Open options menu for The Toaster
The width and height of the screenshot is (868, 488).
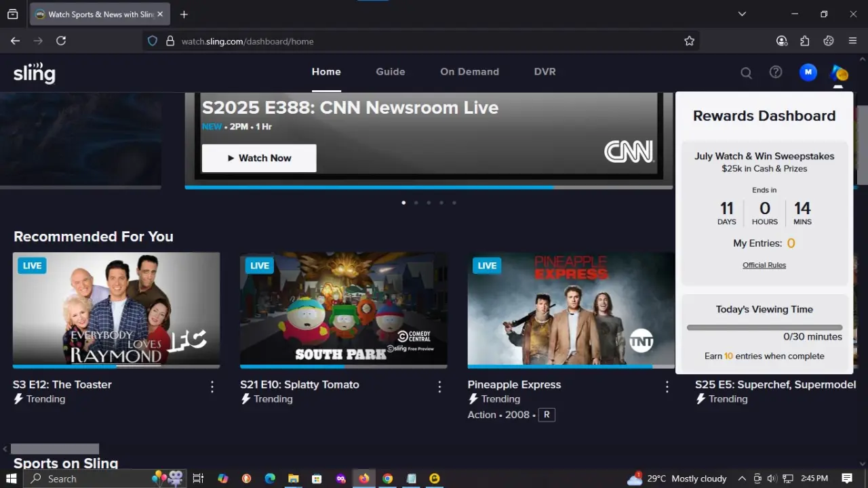212,386
